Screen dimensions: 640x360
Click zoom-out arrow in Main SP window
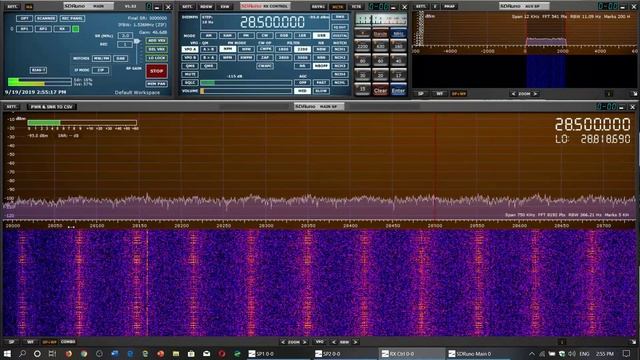(x=283, y=342)
